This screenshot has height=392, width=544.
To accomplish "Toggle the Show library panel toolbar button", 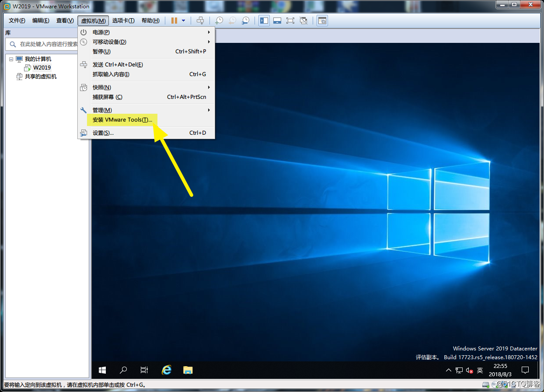I will (264, 21).
